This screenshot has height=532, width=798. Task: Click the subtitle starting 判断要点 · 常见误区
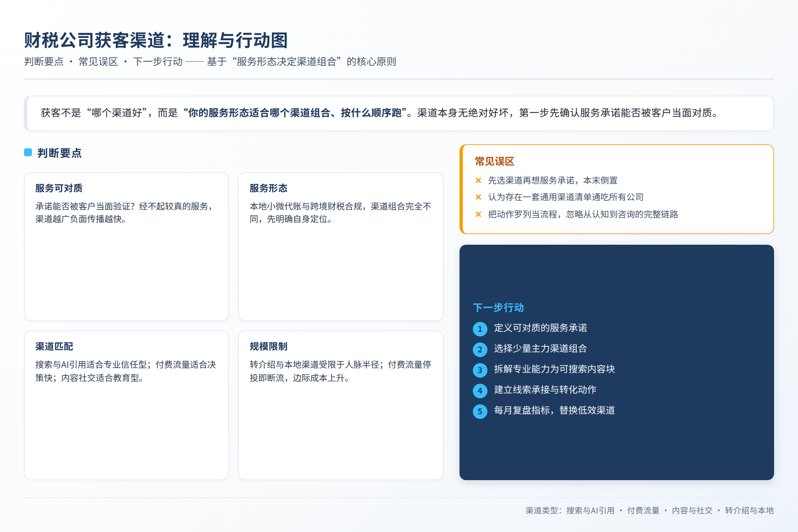click(x=210, y=62)
